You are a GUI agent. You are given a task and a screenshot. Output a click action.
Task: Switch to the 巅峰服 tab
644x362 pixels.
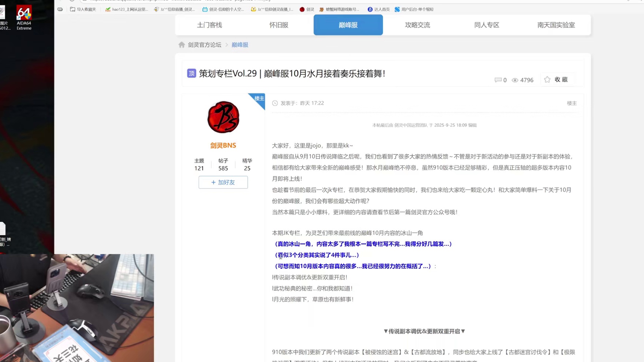coord(348,25)
